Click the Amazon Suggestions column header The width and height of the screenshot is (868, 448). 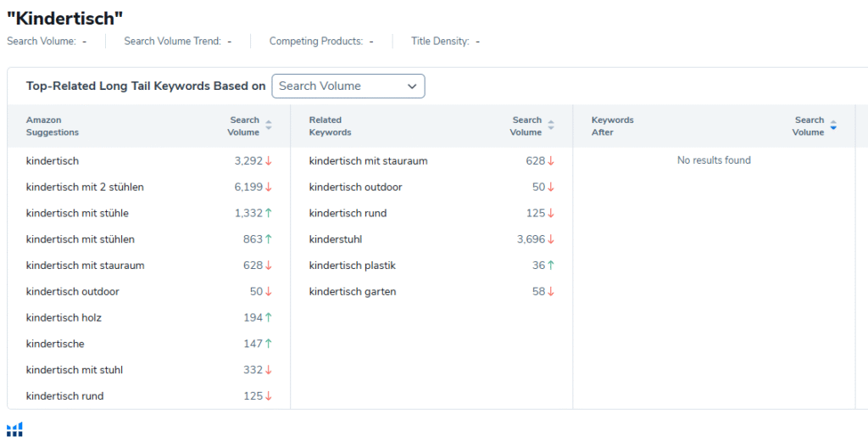[x=53, y=126]
